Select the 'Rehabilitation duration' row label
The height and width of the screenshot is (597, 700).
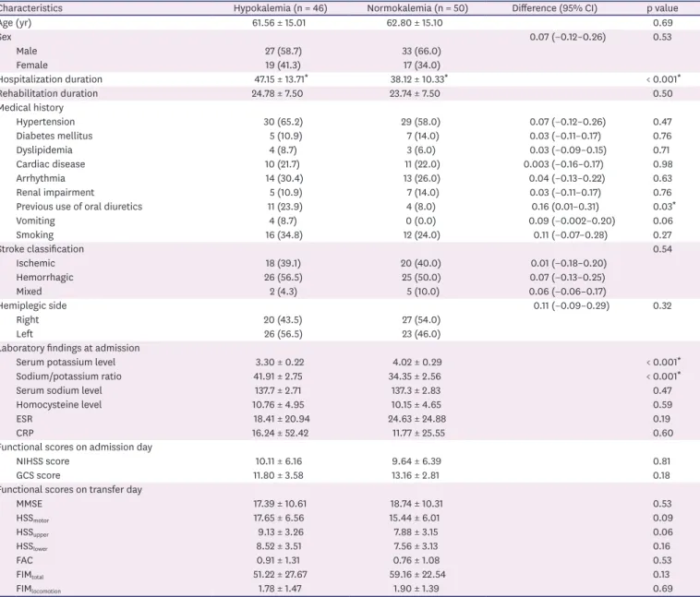(x=48, y=93)
